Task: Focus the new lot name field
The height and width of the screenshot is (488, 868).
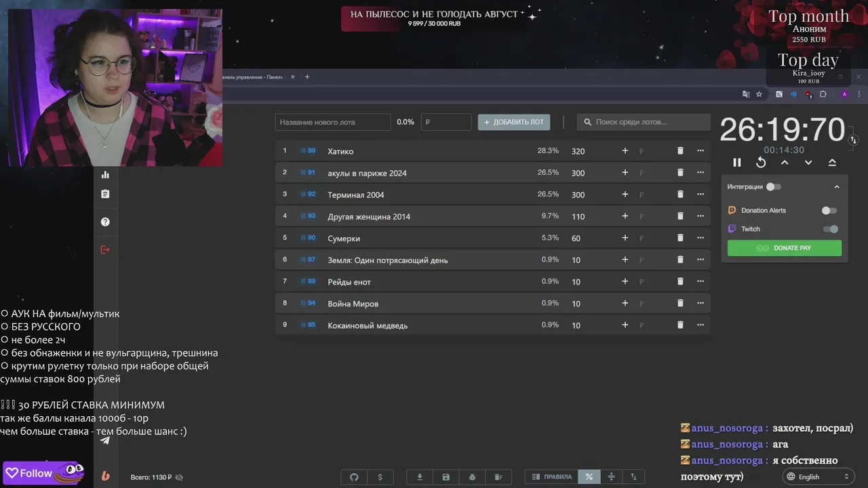Action: pos(333,122)
